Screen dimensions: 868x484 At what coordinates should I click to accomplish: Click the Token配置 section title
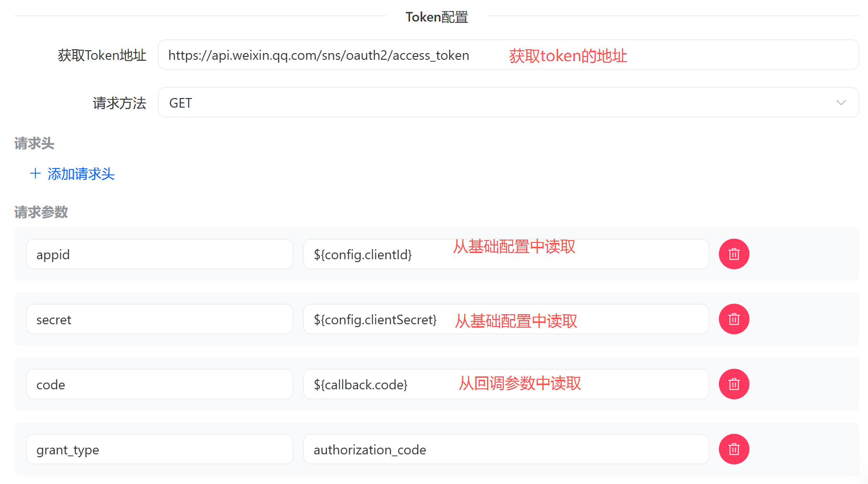pos(436,17)
